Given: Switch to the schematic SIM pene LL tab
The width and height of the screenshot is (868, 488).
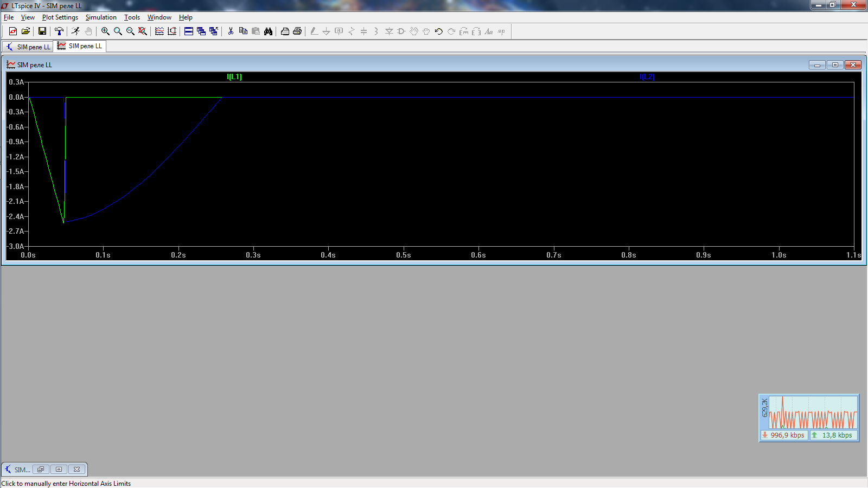Looking at the screenshot, I should 28,47.
